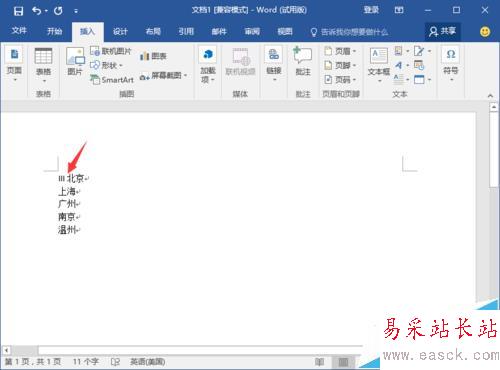
Task: Click the 英语(美国) language indicator
Action: coord(148,362)
